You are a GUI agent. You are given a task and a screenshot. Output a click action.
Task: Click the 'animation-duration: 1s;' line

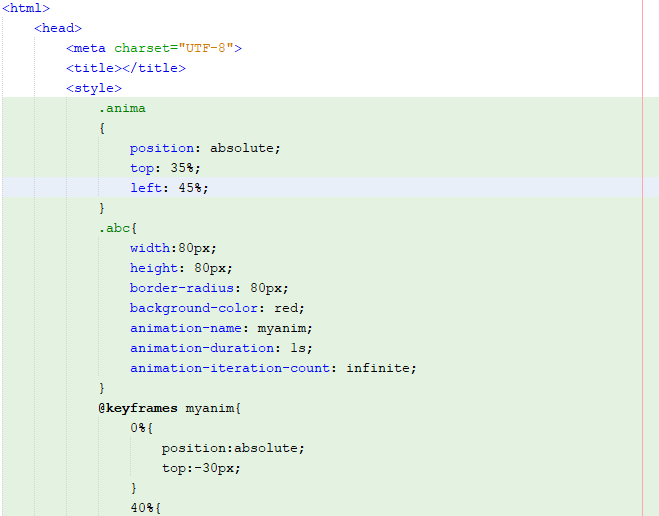point(221,348)
